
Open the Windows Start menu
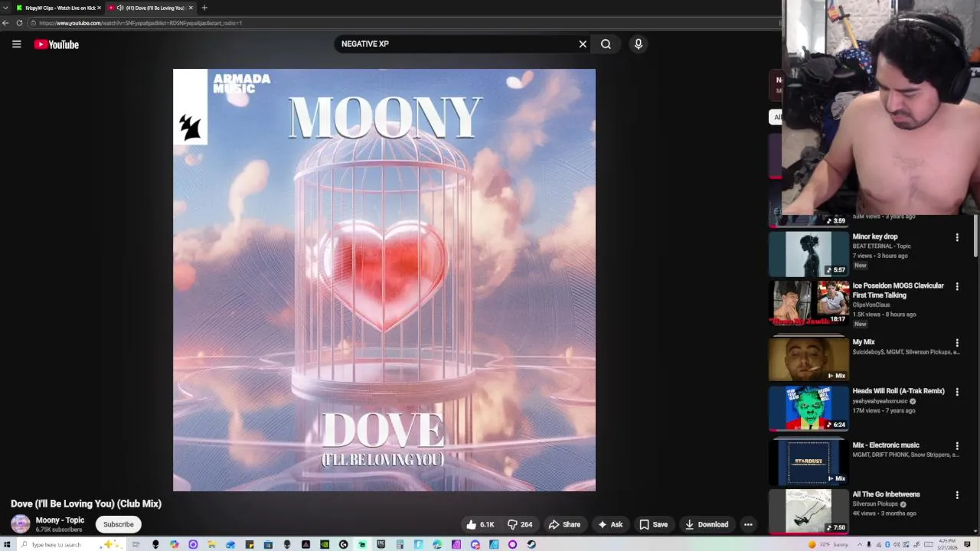point(7,544)
